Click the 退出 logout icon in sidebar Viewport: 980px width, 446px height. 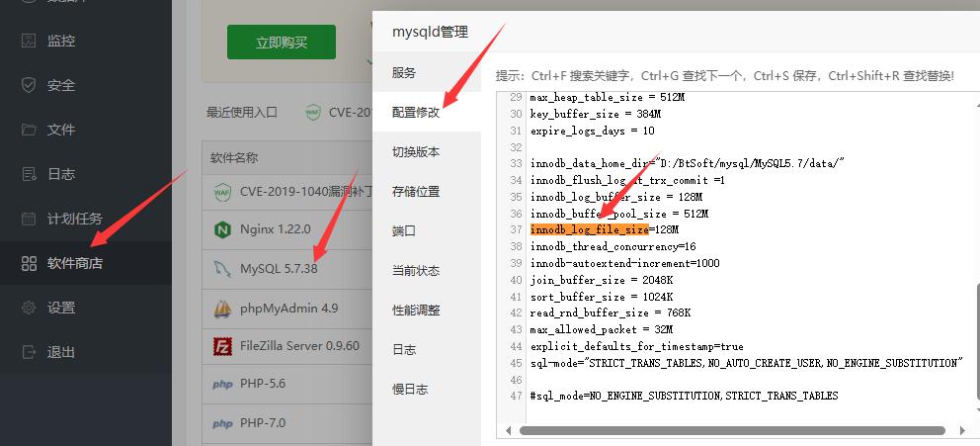29,352
